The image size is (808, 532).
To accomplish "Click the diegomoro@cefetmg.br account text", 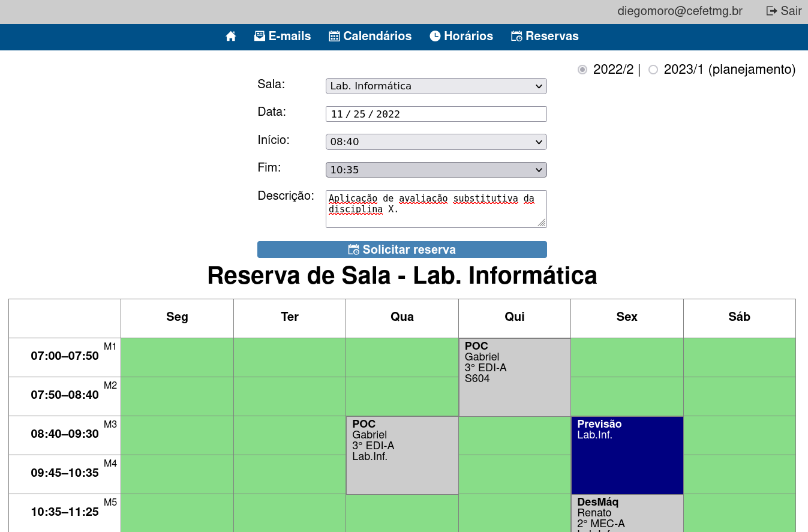I will coord(680,11).
